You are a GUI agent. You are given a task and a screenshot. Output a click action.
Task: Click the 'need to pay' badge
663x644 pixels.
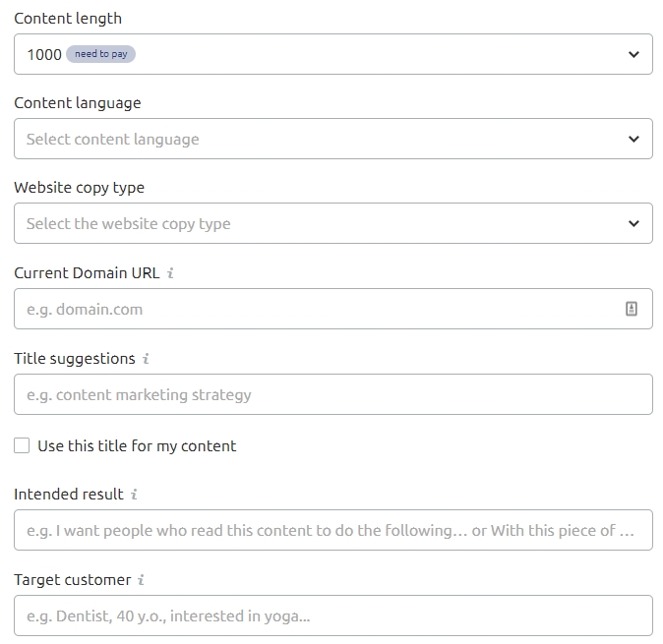point(100,54)
